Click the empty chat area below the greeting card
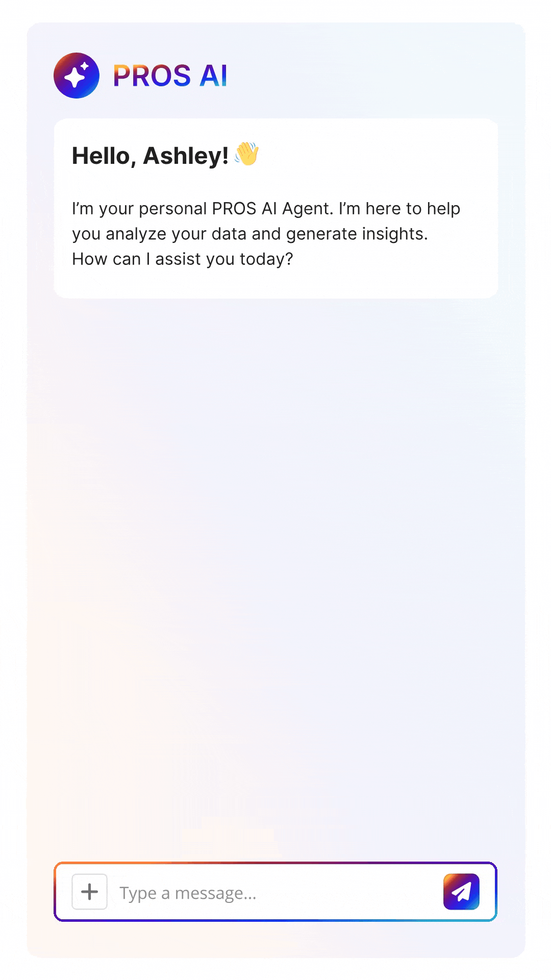 (275, 561)
